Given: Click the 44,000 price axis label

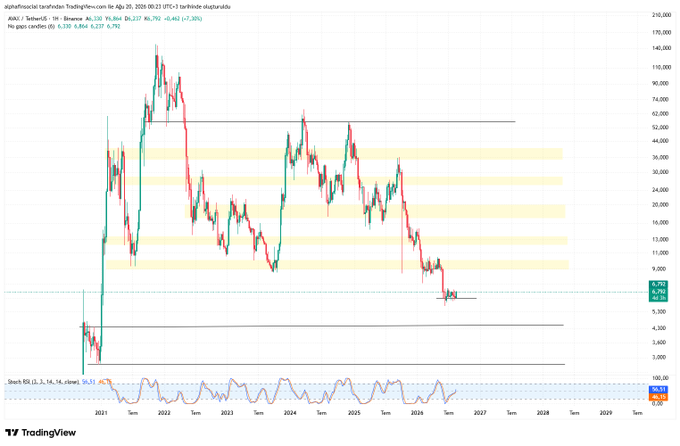Looking at the screenshot, I should [x=660, y=141].
